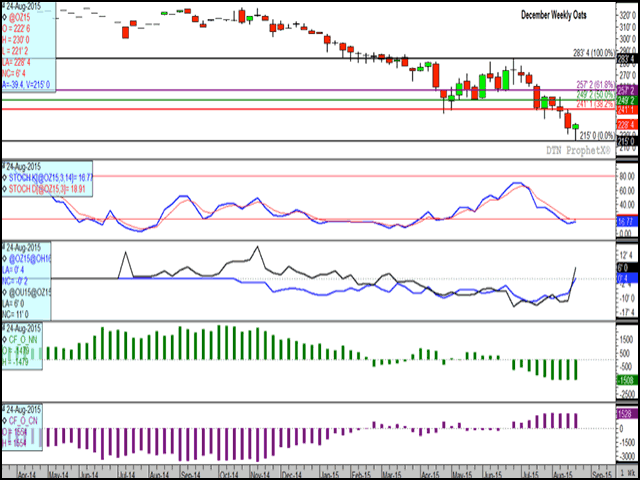Click the diamond marker beside @OZ15 symbol
The image size is (640, 480).
coord(4,18)
